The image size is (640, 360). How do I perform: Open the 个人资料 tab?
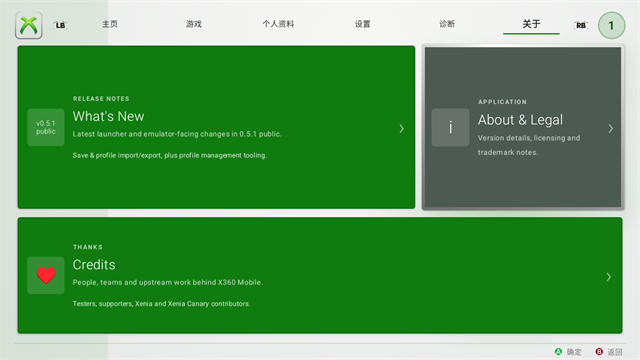pyautogui.click(x=278, y=24)
